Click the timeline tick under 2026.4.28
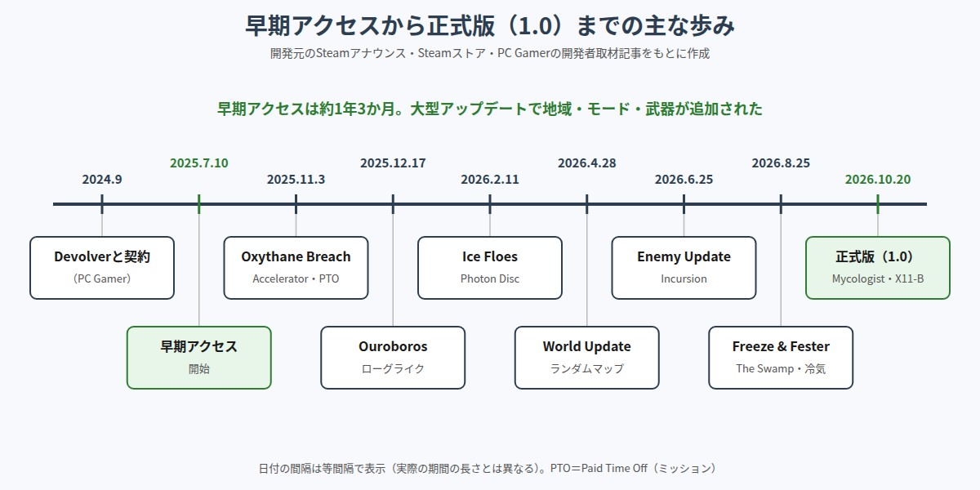 click(587, 204)
